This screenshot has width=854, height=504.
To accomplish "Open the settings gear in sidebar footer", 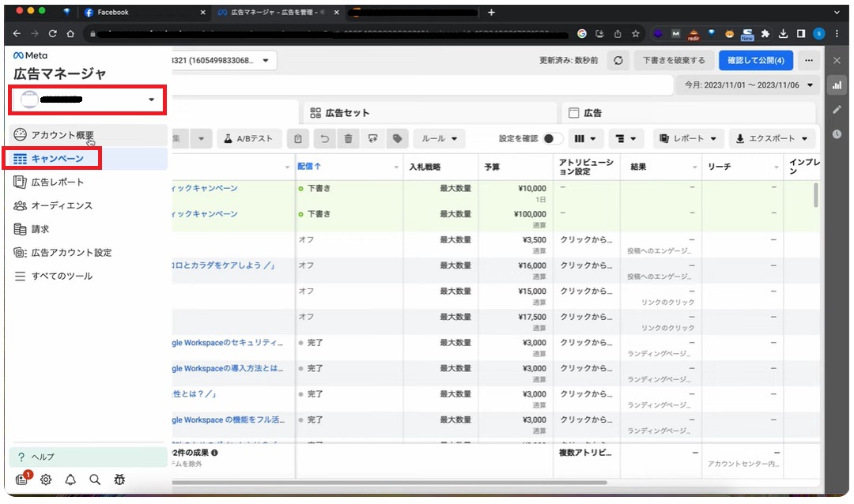I will click(46, 480).
